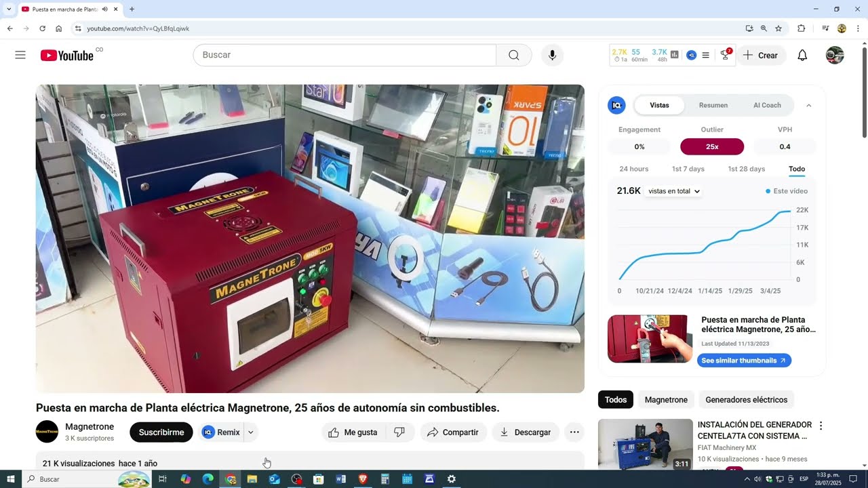Open the Chrome extensions puzzle icon
Image resolution: width=868 pixels, height=488 pixels.
[x=801, y=28]
